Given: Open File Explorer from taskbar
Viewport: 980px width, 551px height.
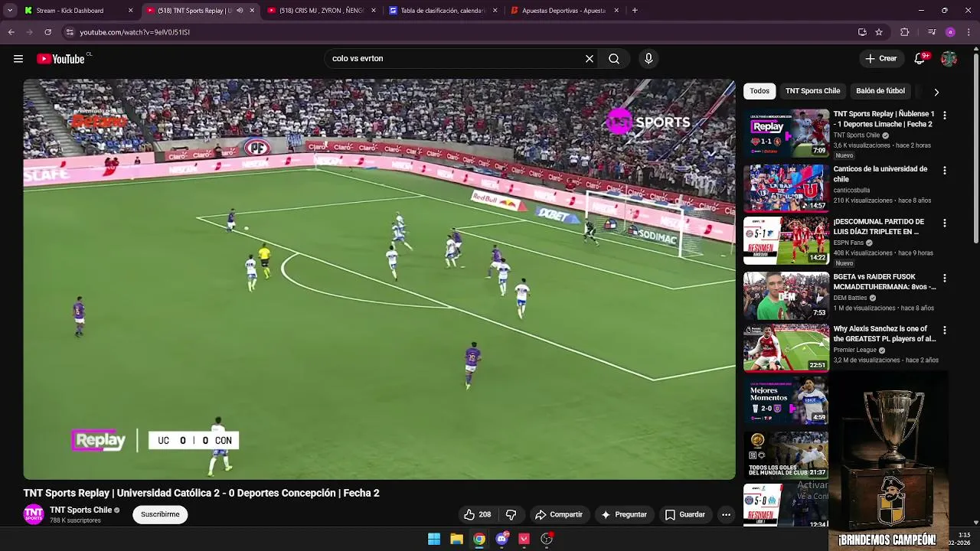Looking at the screenshot, I should (456, 539).
